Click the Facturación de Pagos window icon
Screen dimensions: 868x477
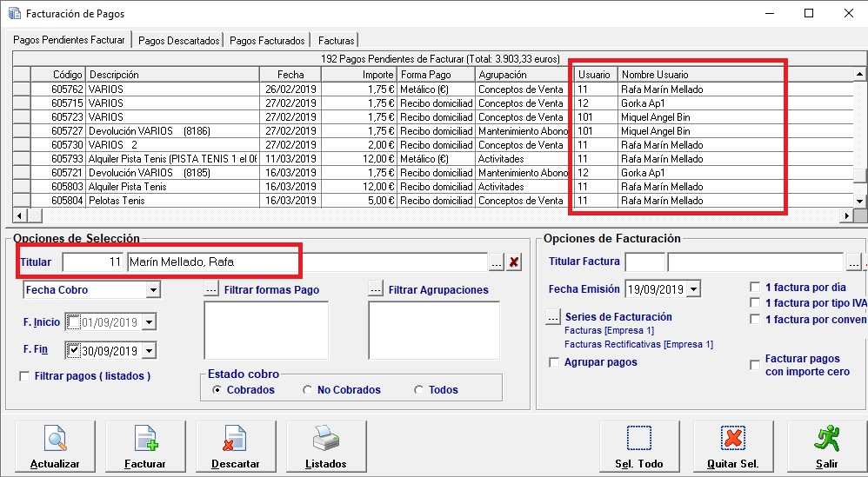tap(15, 13)
